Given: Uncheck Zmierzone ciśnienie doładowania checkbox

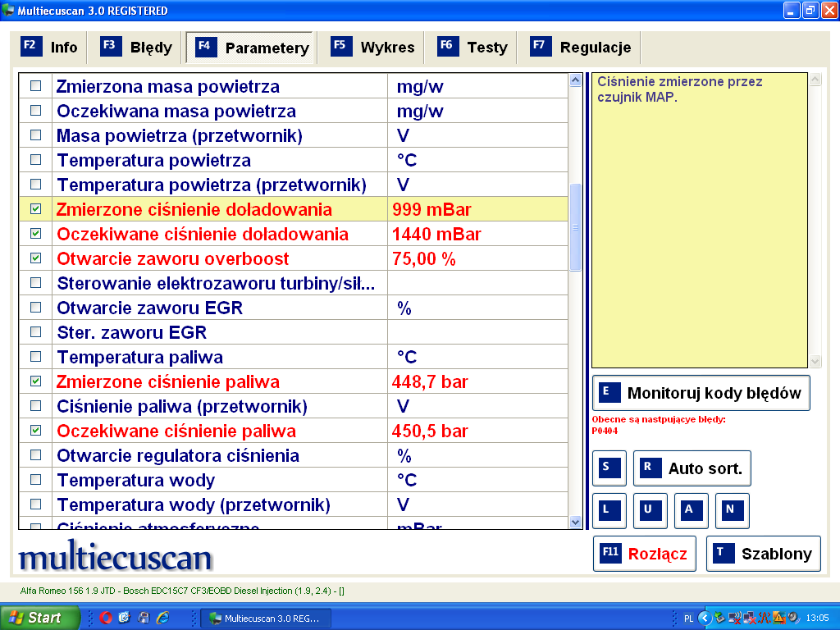Looking at the screenshot, I should pos(35,209).
